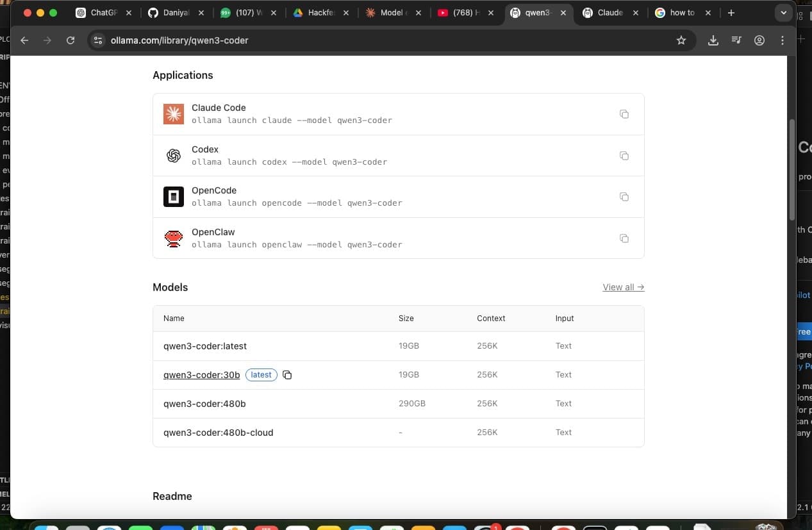The image size is (812, 530).
Task: Reload the page
Action: click(70, 40)
